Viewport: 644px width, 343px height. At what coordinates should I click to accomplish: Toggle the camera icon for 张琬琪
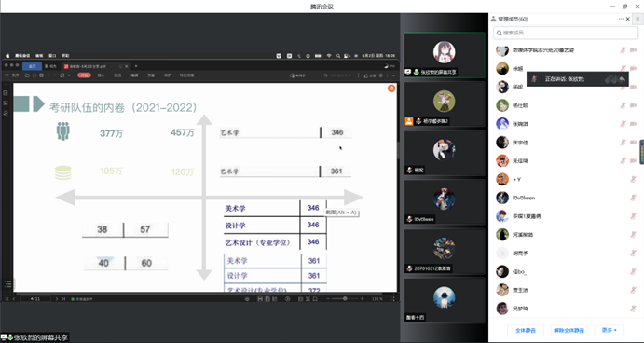tap(634, 124)
